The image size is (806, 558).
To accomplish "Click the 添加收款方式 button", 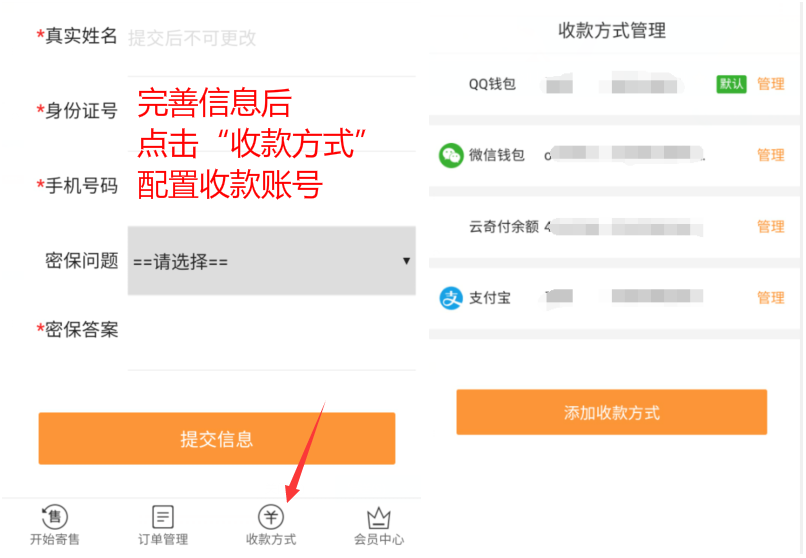I will (x=612, y=412).
